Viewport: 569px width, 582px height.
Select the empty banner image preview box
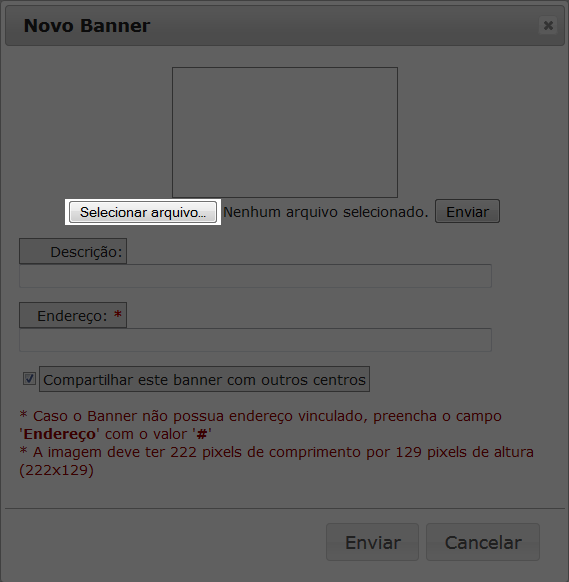(285, 132)
